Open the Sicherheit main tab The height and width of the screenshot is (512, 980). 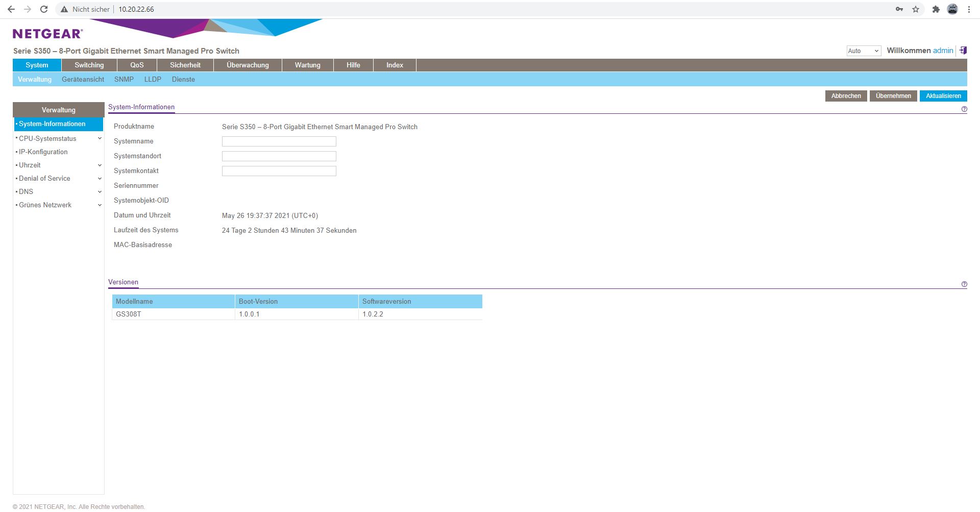pyautogui.click(x=185, y=65)
